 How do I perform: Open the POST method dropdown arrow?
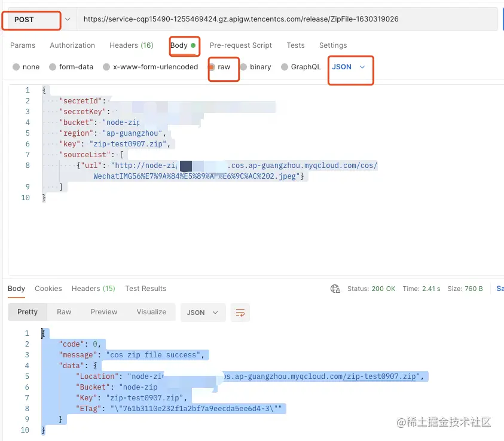(x=68, y=19)
